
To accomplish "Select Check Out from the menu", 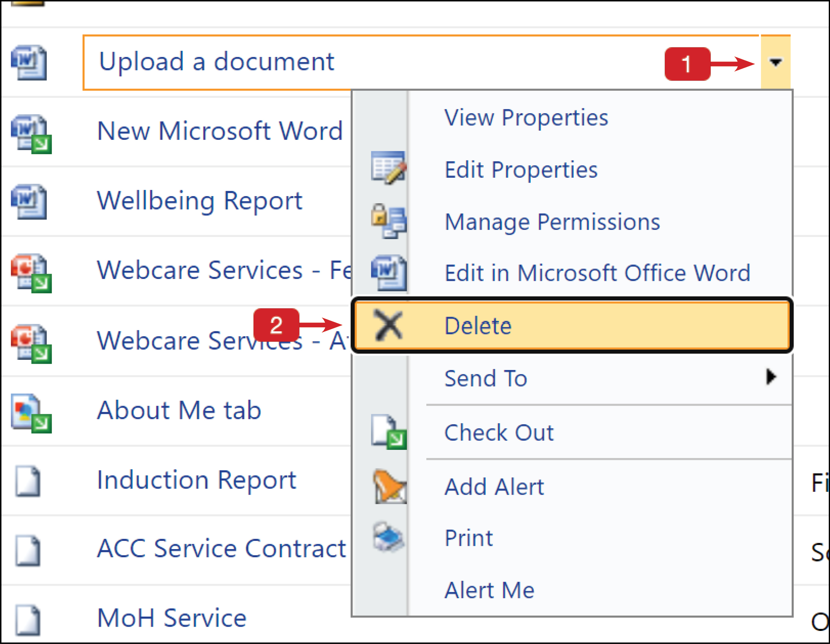I will pos(499,432).
